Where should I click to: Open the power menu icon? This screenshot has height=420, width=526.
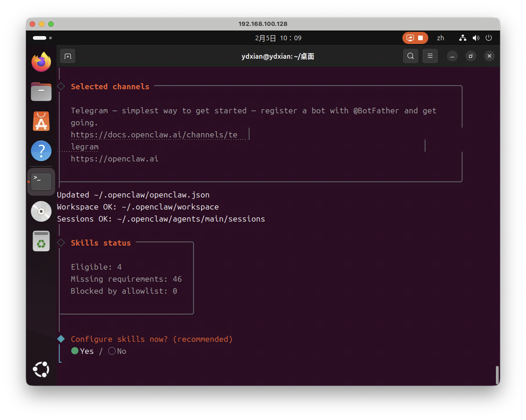pyautogui.click(x=489, y=38)
